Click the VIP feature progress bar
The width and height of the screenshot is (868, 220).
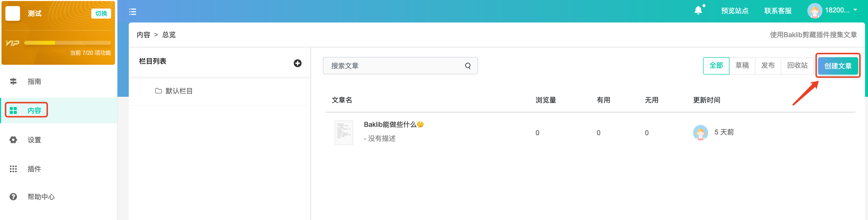click(x=67, y=43)
